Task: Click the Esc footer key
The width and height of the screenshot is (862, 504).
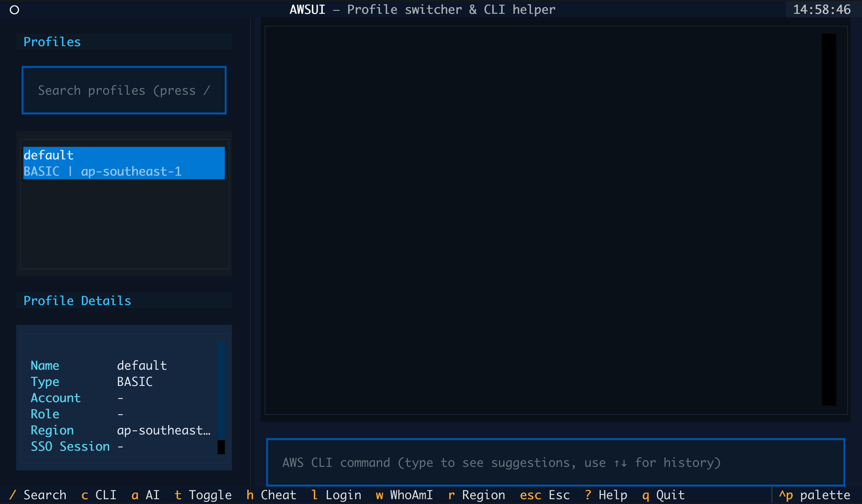Action: click(x=545, y=495)
